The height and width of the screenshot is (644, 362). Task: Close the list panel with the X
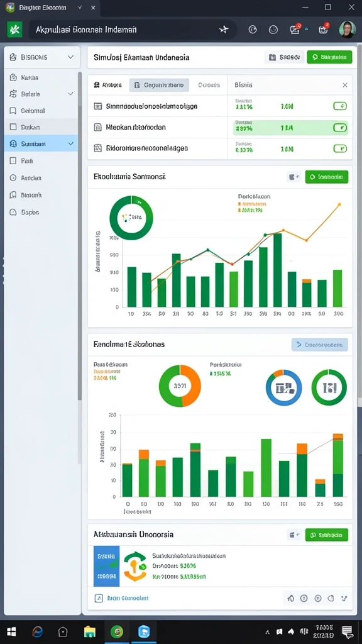(x=345, y=85)
